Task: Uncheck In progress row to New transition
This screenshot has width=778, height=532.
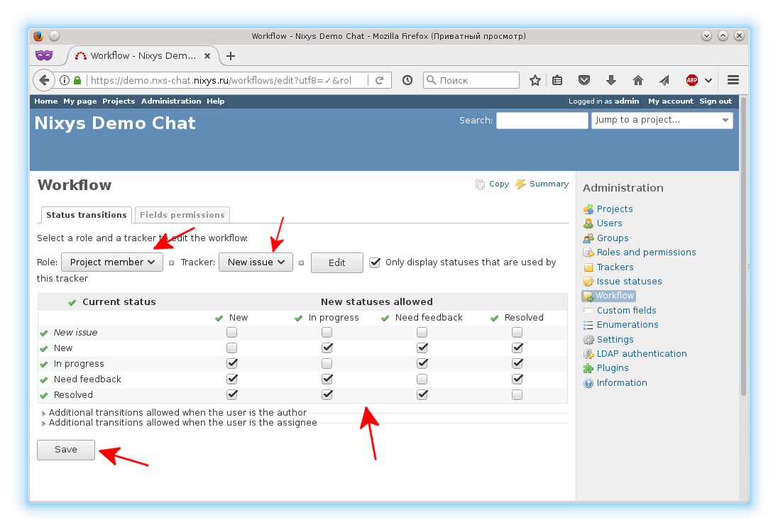Action: [x=231, y=363]
